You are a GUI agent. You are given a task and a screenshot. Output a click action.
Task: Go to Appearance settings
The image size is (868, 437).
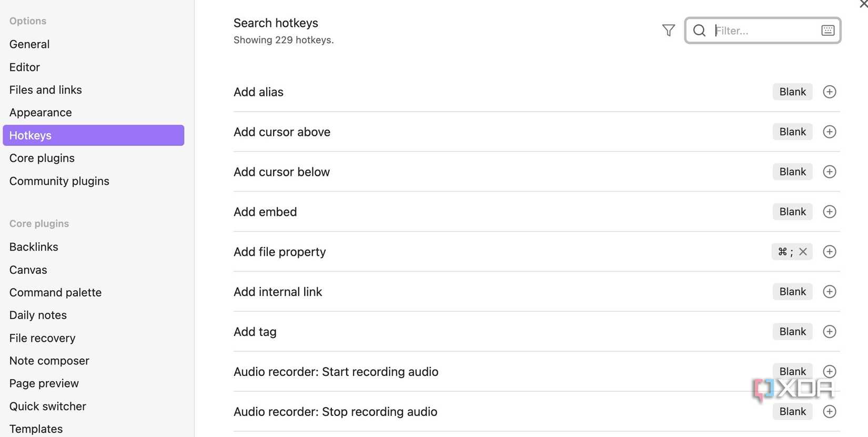(41, 113)
